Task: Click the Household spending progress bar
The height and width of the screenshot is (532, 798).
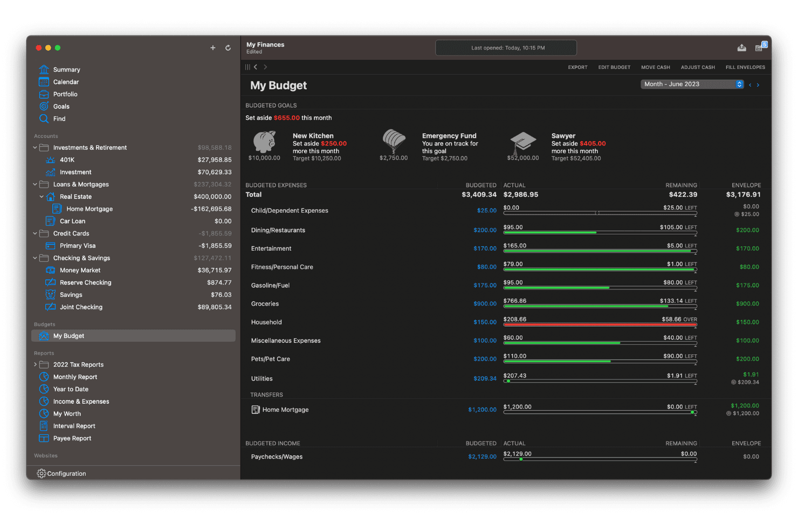Action: [600, 324]
